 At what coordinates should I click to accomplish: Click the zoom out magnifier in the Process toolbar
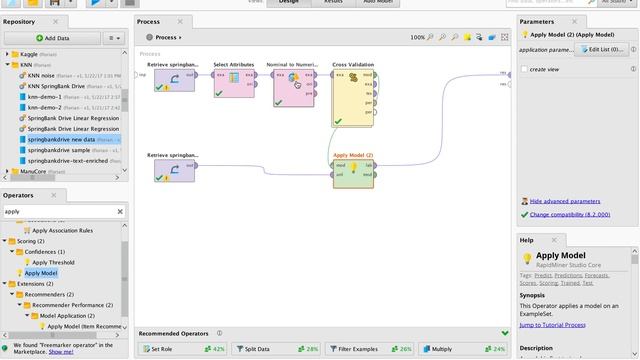442,37
